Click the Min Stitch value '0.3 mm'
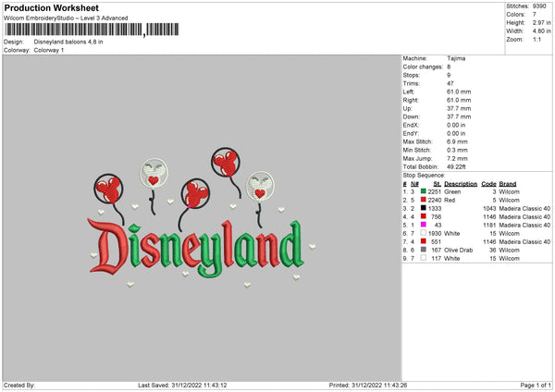 (x=457, y=150)
